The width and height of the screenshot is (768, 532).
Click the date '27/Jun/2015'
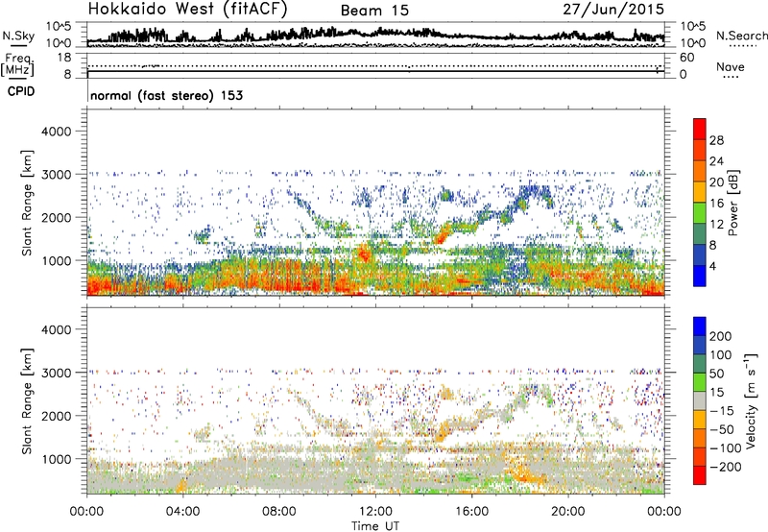613,9
